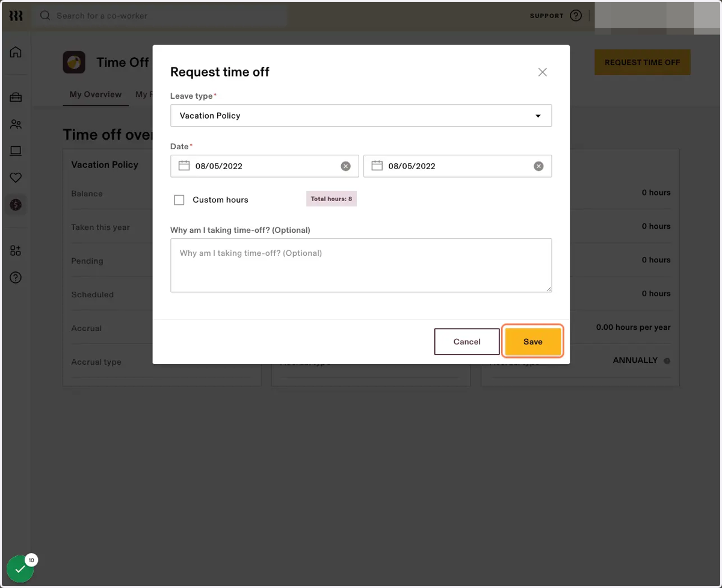Open the heart benefits icon in sidebar
This screenshot has height=588, width=722.
point(16,178)
